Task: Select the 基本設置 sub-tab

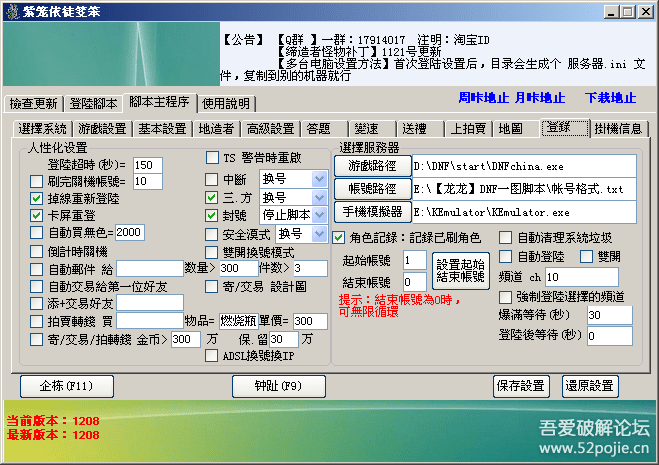Action: click(x=162, y=129)
